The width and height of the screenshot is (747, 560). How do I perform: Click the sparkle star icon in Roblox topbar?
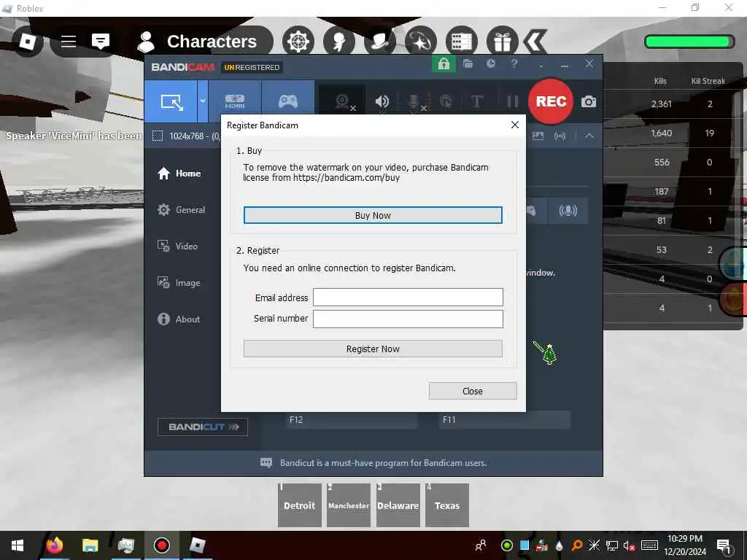421,42
